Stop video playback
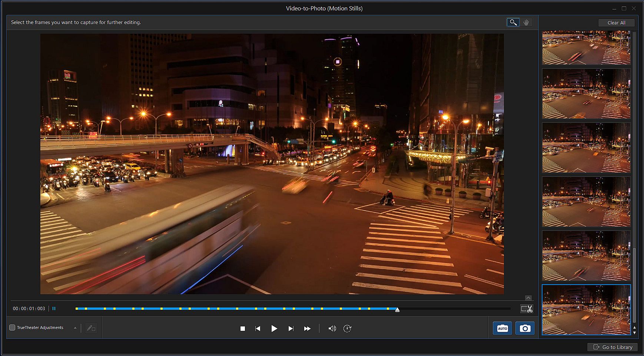This screenshot has height=356, width=644. pyautogui.click(x=243, y=329)
